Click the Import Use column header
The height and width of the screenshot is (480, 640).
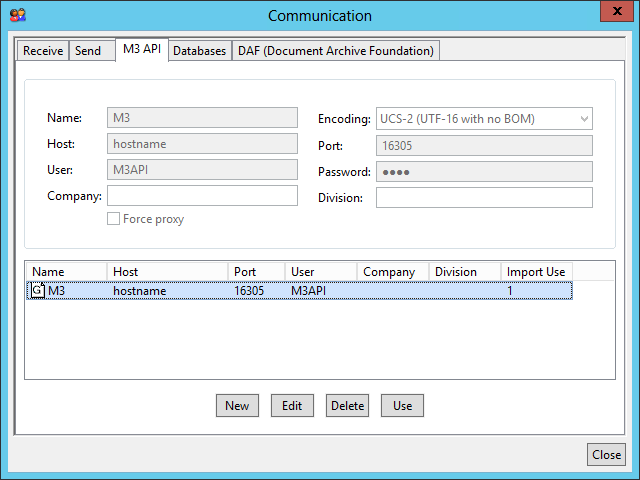pos(536,272)
